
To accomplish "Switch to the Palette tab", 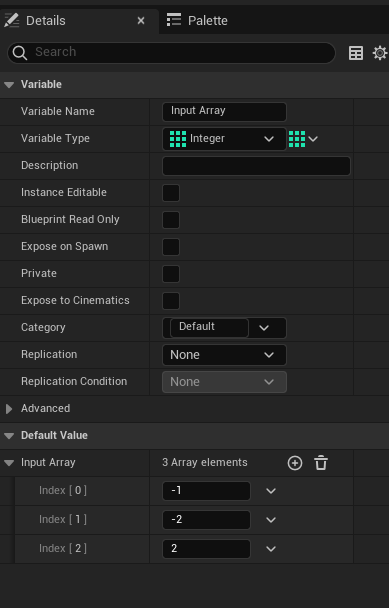I will click(197, 20).
